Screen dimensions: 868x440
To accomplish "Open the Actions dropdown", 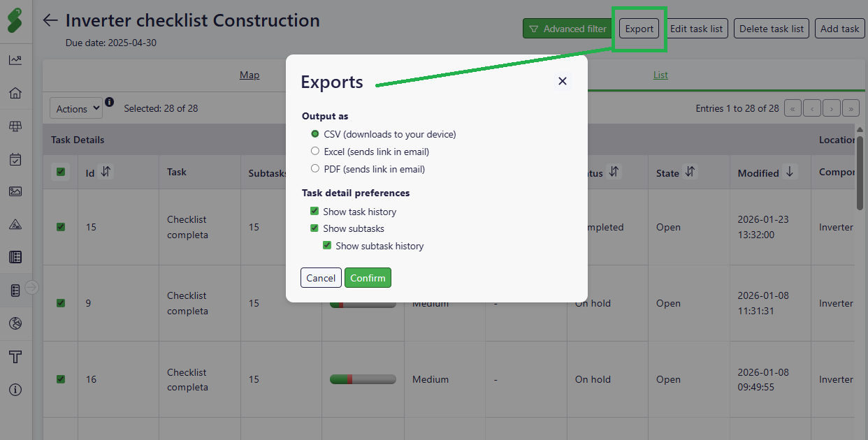I will click(x=76, y=108).
